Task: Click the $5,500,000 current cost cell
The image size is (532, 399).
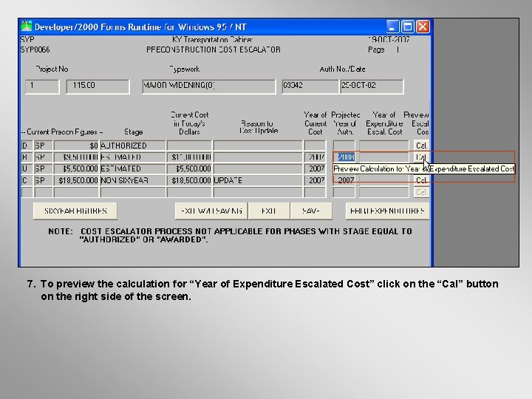Action: (189, 168)
